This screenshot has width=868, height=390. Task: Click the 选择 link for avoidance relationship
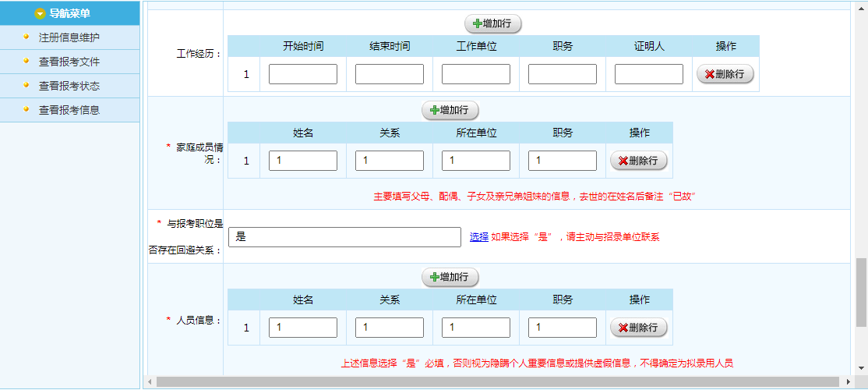pyautogui.click(x=479, y=236)
